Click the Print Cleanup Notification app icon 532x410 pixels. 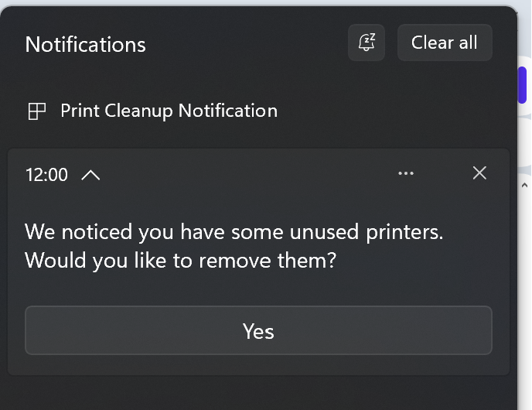pyautogui.click(x=36, y=111)
